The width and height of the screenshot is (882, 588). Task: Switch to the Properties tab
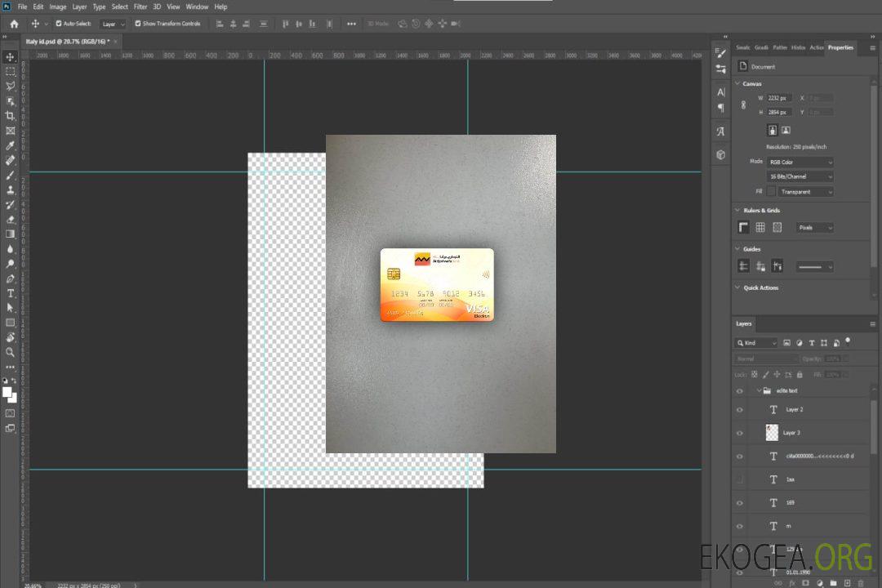click(840, 48)
